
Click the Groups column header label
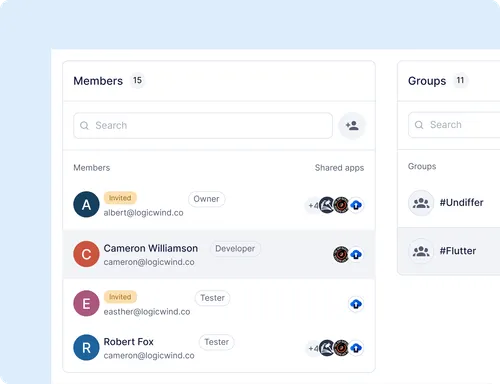[x=422, y=166]
